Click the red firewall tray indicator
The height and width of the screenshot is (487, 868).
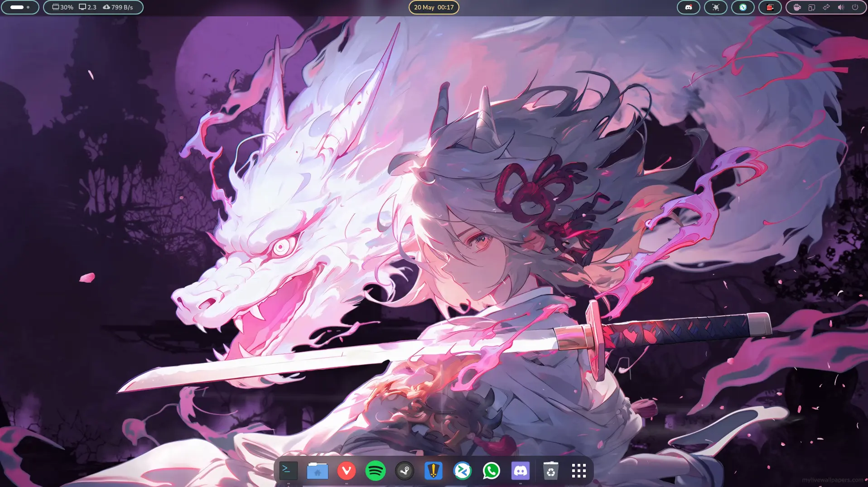tap(770, 7)
